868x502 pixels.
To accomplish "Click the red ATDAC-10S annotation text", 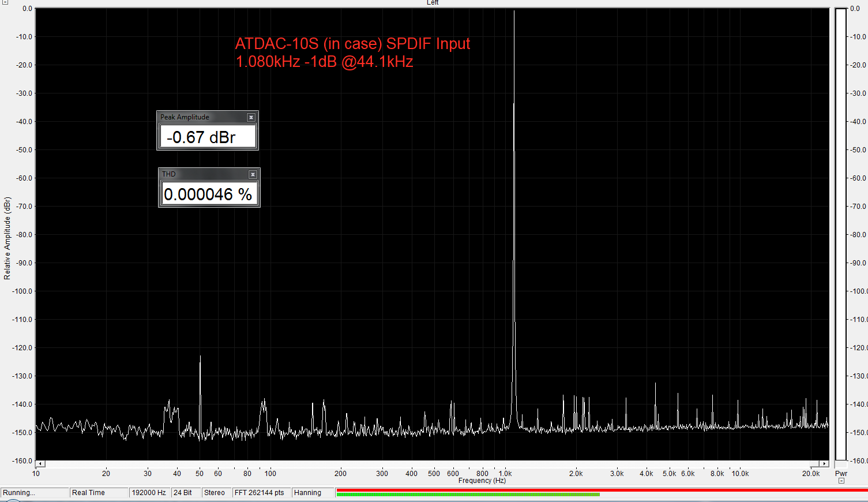I will coord(352,53).
